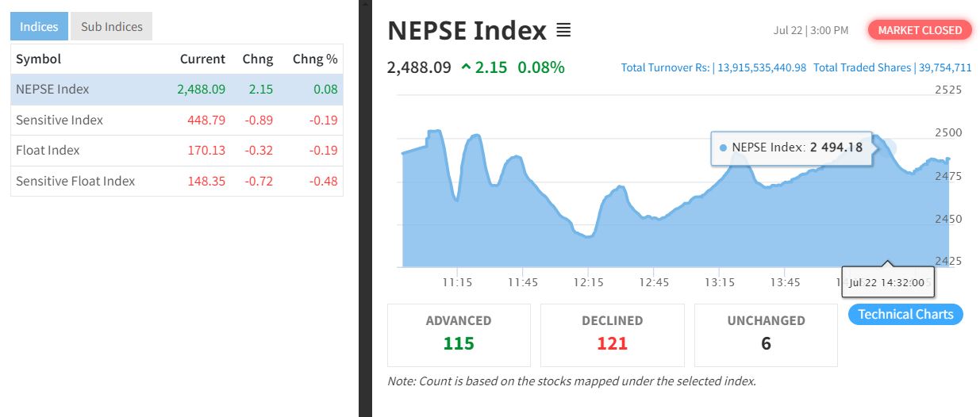Click the Symbol column header
980x417 pixels.
click(x=38, y=59)
